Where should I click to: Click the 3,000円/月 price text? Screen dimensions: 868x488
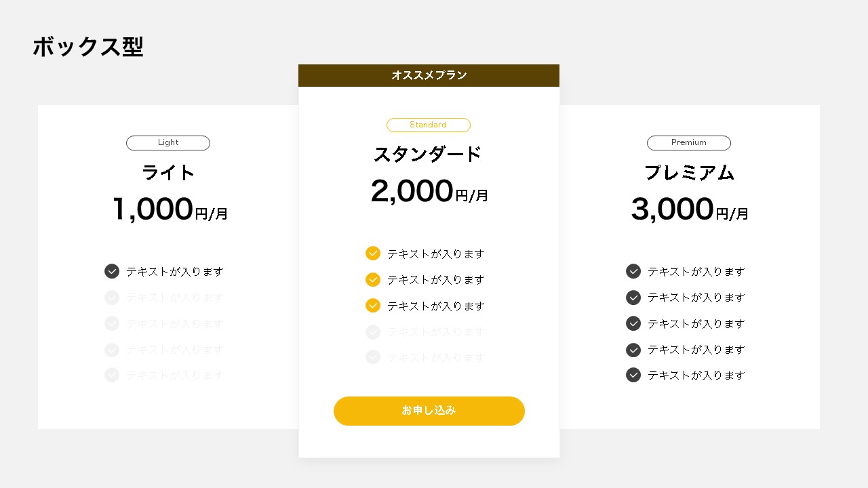pyautogui.click(x=690, y=209)
